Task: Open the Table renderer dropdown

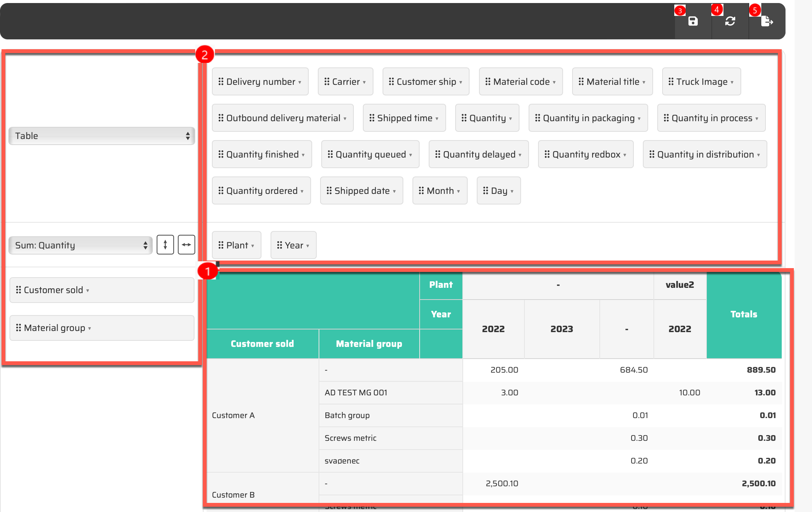Action: (x=102, y=136)
